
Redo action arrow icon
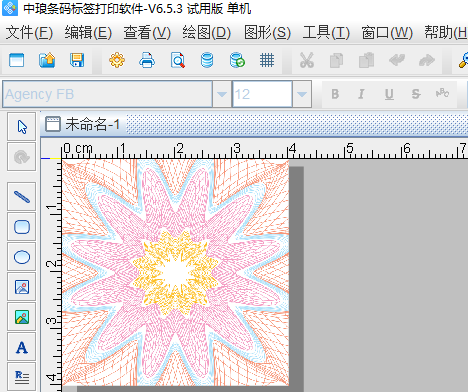(x=427, y=60)
